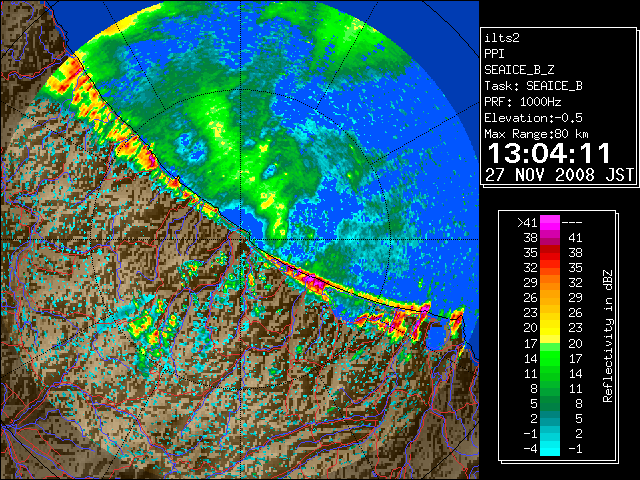Select the ilts2 site label
Viewport: 640px width, 480px height.
tap(502, 38)
